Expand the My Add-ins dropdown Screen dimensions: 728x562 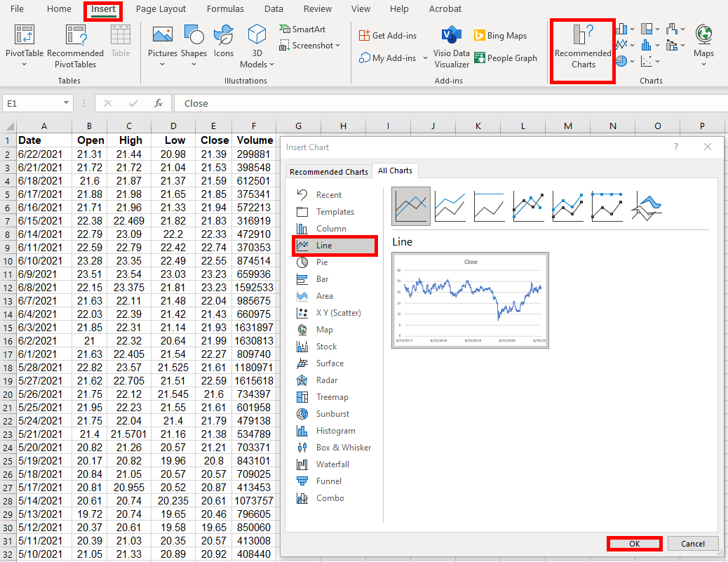(425, 58)
